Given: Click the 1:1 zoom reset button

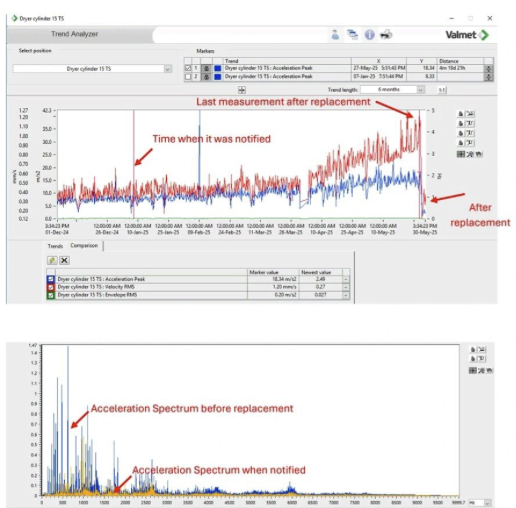Looking at the screenshot, I should tap(442, 90).
